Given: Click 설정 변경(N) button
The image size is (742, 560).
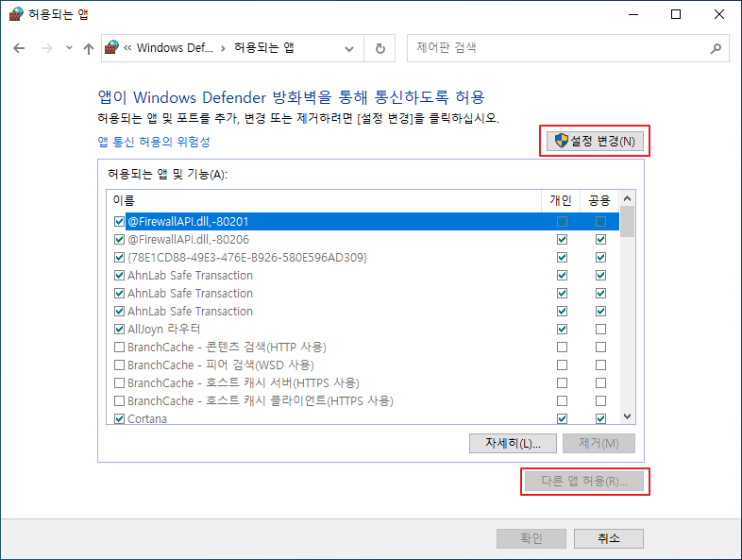Looking at the screenshot, I should 595,141.
